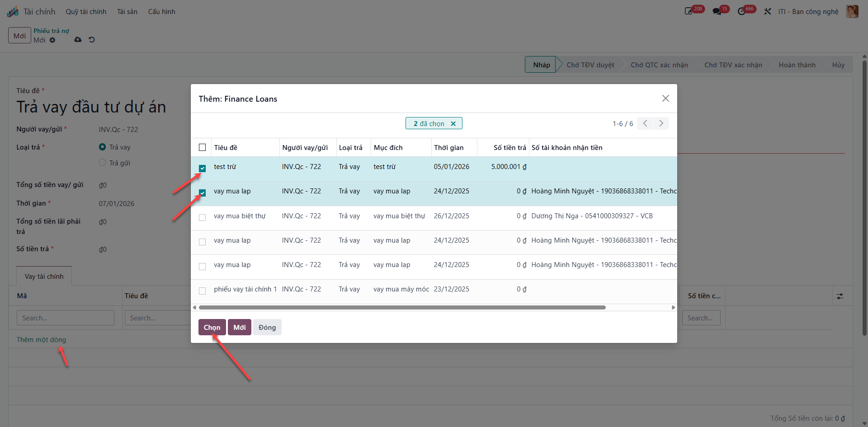The image size is (868, 427).
Task: Switch to the Vay tài chính tab
Action: pyautogui.click(x=44, y=277)
